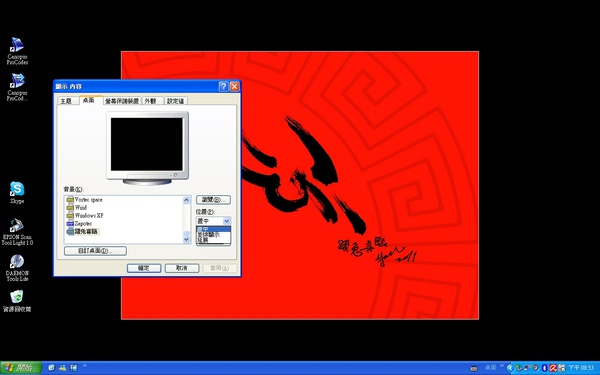
Task: Confirm with the 確定 (OK) button
Action: [144, 268]
